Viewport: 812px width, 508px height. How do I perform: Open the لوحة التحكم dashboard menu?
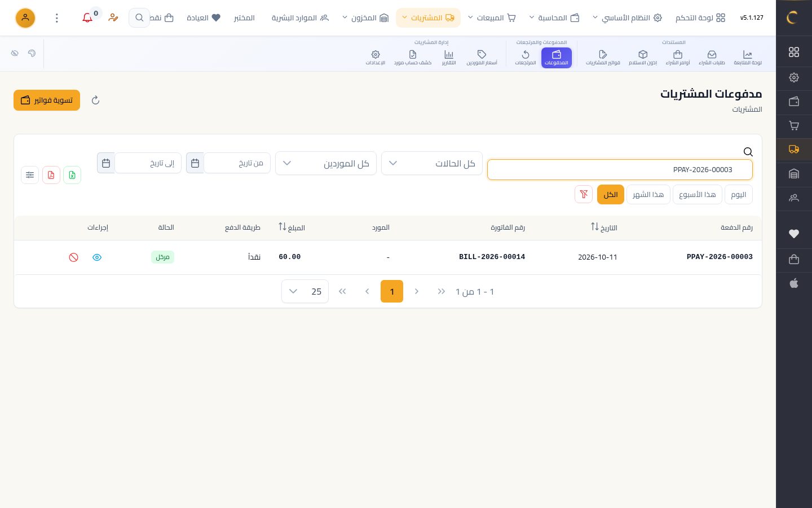tap(700, 18)
